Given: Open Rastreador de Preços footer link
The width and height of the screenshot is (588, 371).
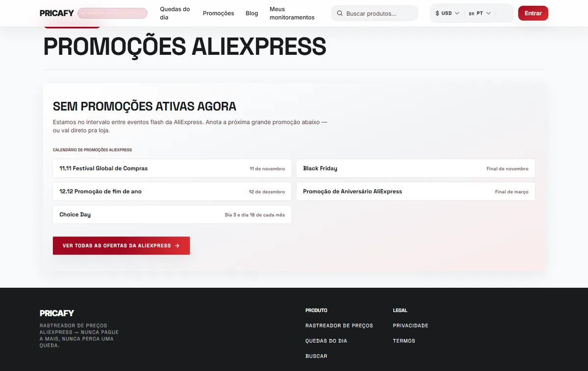Looking at the screenshot, I should pos(339,325).
